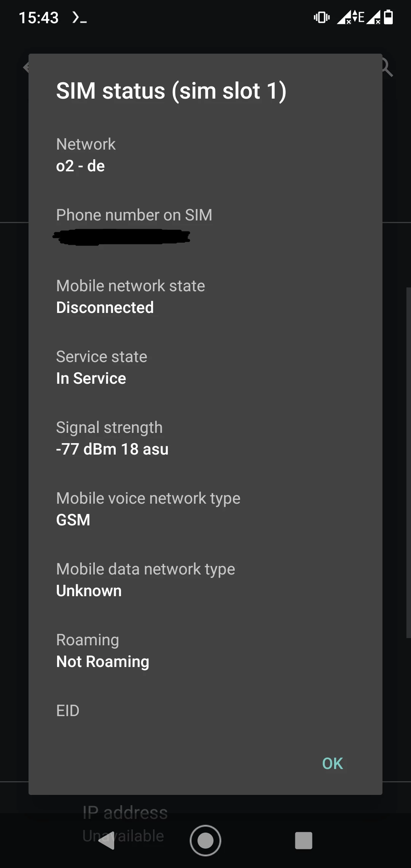Tap the OK button in dialog
The height and width of the screenshot is (868, 411).
point(332,763)
